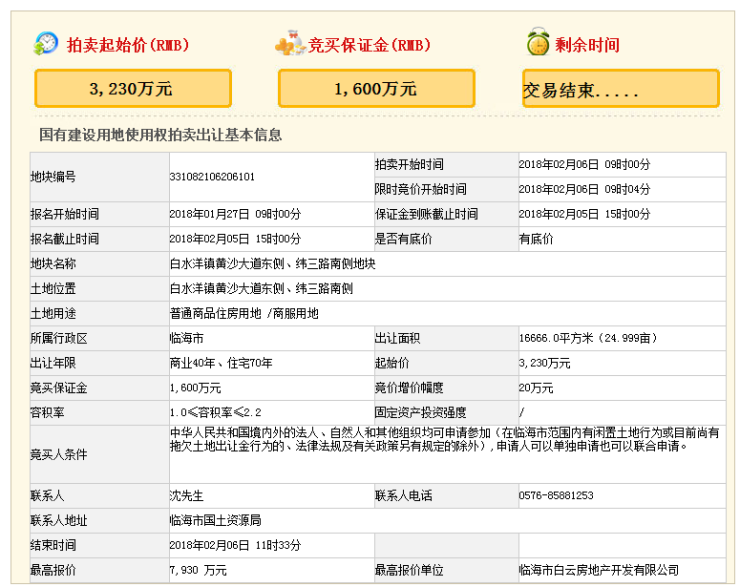Click the 3,230万元 value in 起始价 row
The image size is (740, 587).
tap(544, 363)
